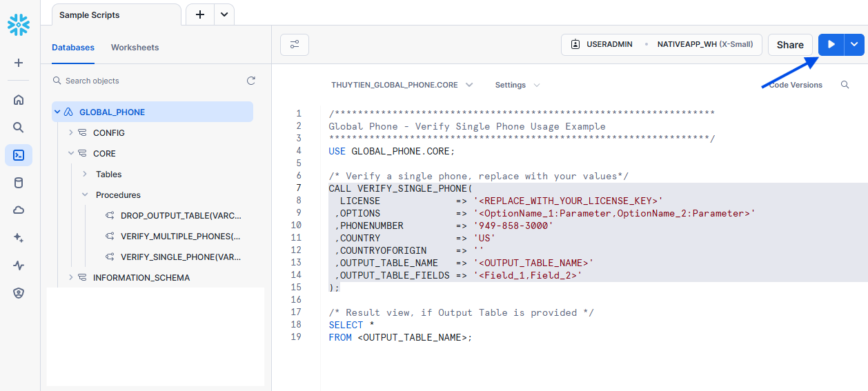The width and height of the screenshot is (868, 391).
Task: Click the Share button
Action: pyautogui.click(x=790, y=45)
